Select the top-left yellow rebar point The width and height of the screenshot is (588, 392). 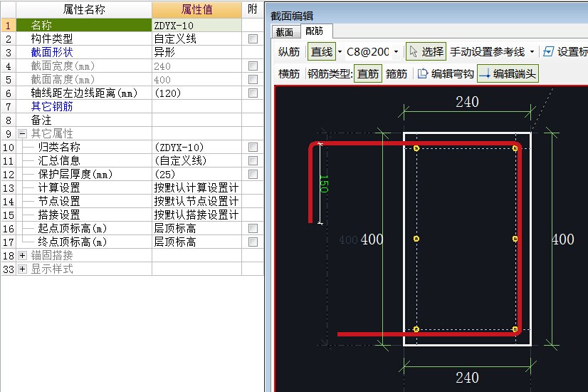pos(416,148)
